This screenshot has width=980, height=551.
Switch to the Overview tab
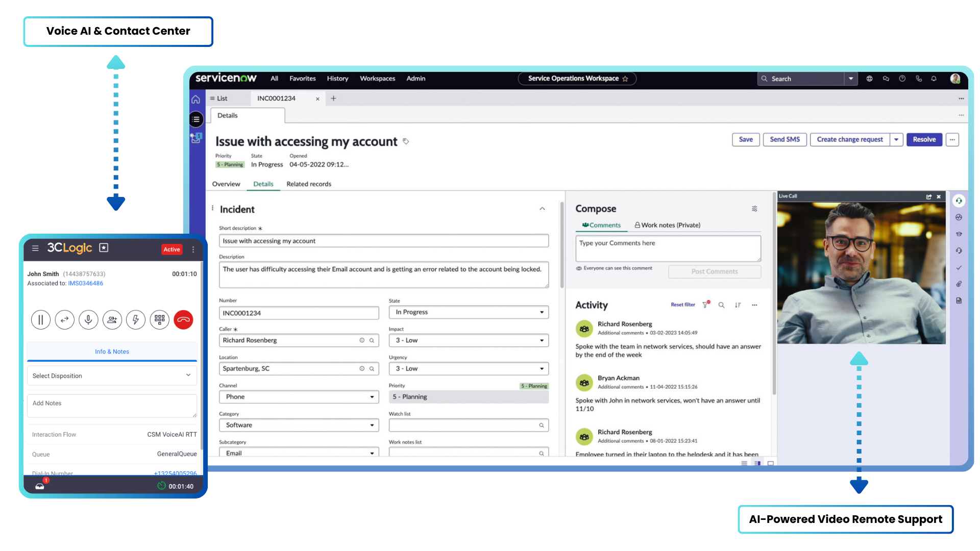(x=226, y=184)
